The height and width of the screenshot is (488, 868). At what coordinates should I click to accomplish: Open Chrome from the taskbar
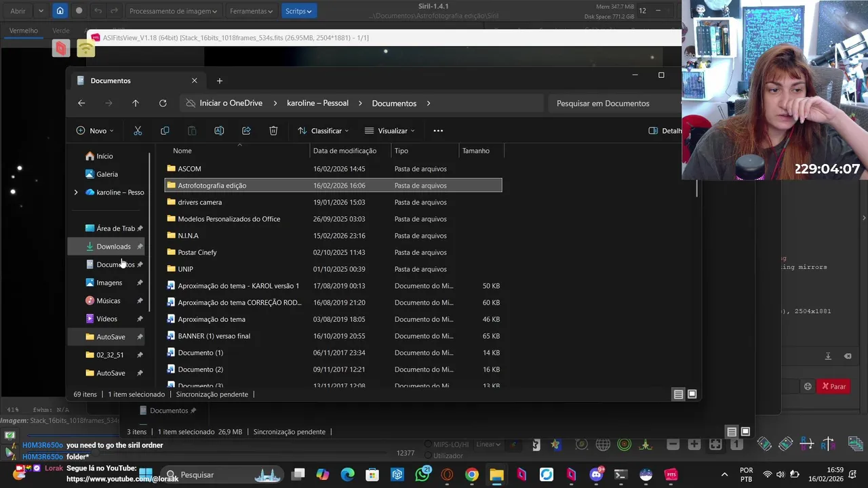click(472, 474)
